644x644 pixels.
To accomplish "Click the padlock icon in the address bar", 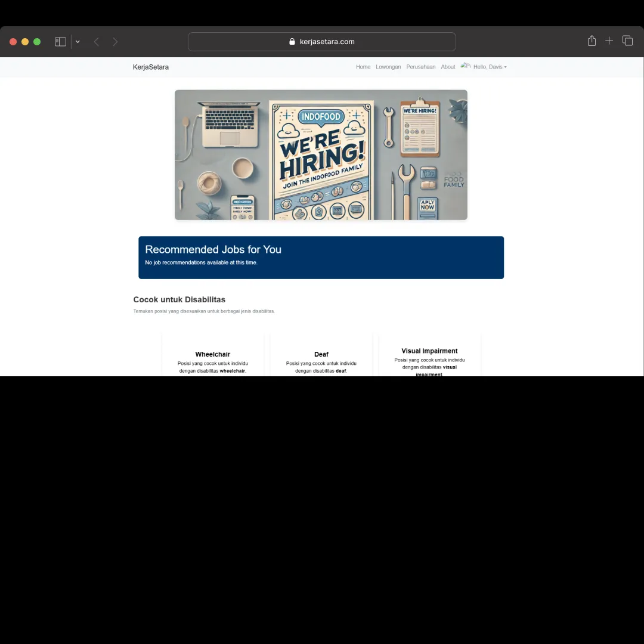I will coord(292,42).
